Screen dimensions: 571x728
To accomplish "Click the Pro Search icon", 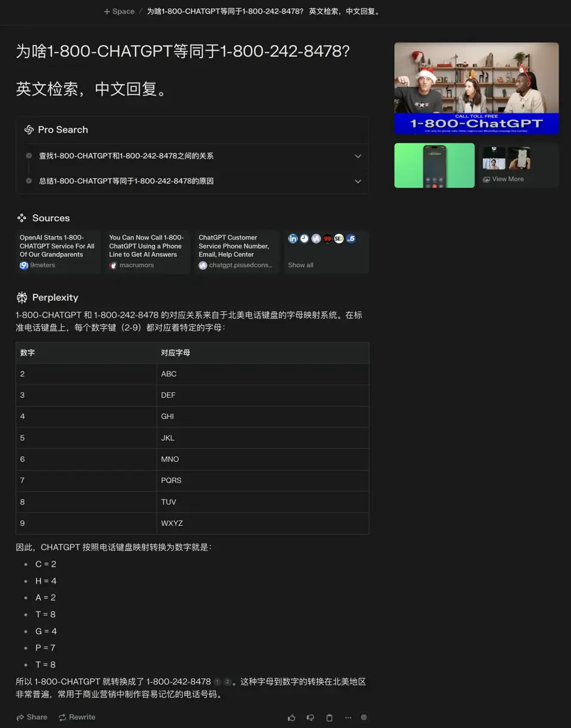I will (x=29, y=130).
